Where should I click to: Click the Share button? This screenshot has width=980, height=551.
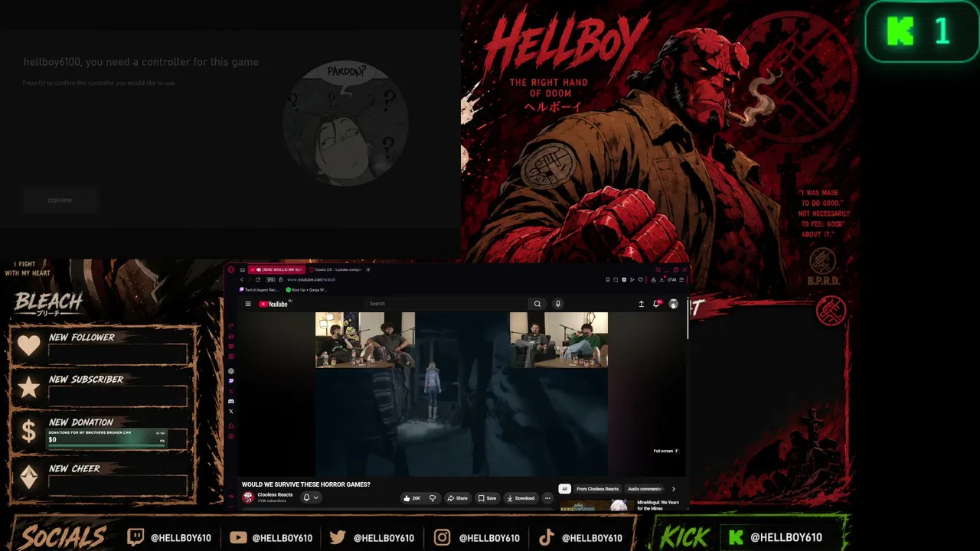(457, 498)
